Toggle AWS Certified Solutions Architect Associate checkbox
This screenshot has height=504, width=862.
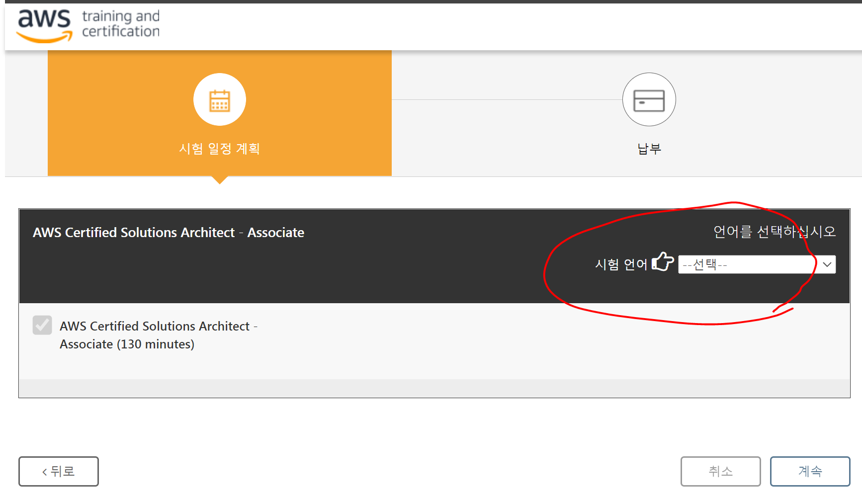42,325
